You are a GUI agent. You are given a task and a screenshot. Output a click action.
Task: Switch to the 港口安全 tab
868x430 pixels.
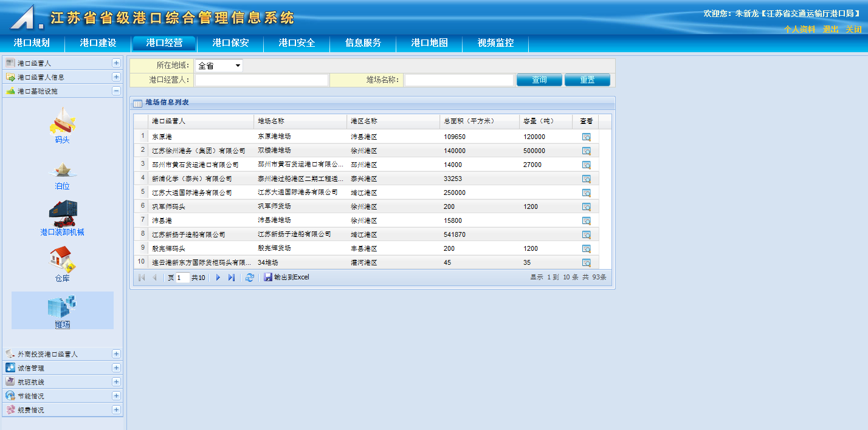point(297,43)
